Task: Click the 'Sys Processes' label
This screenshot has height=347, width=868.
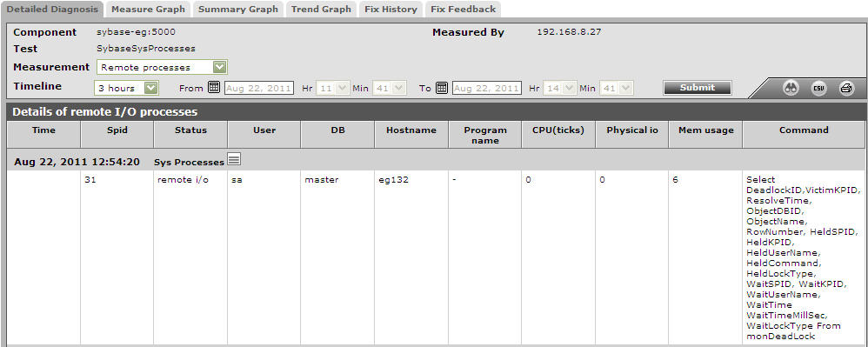Action: click(189, 162)
